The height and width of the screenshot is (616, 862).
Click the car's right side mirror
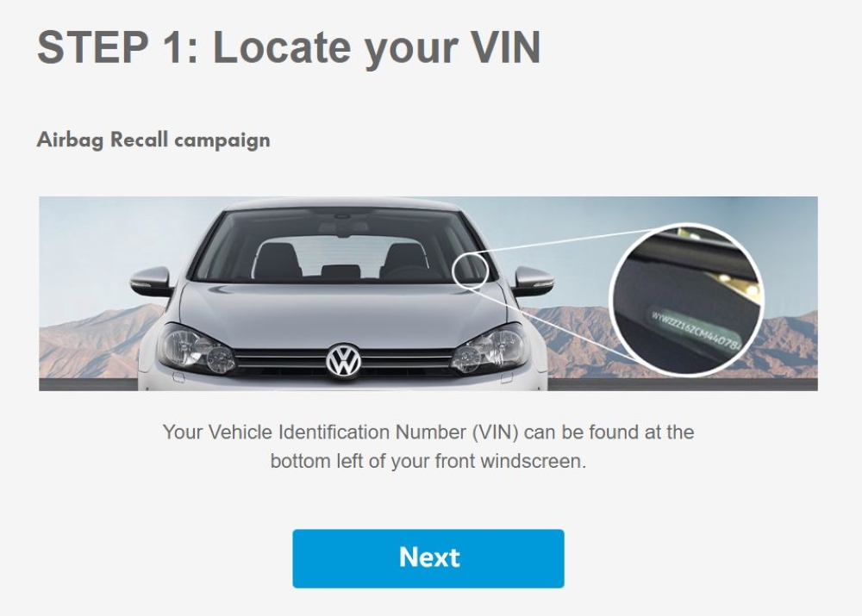pos(532,282)
